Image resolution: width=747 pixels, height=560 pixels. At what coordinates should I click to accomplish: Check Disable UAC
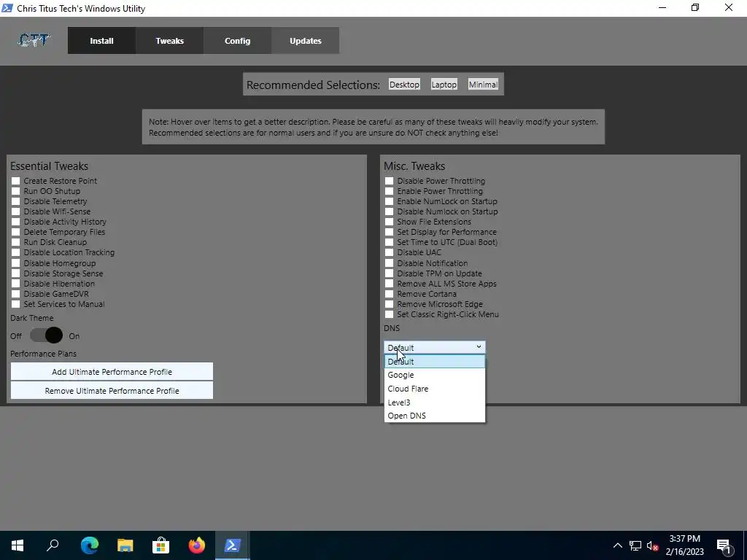click(x=390, y=252)
